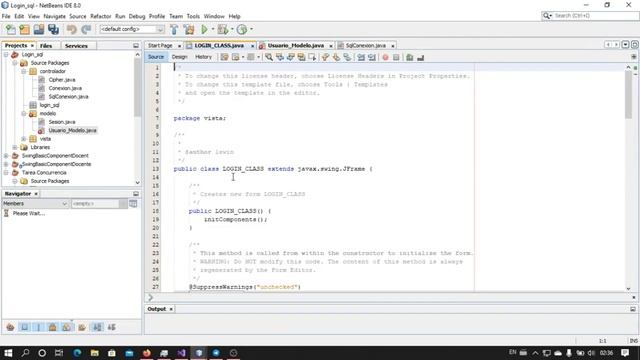The image size is (640, 360).
Task: Expand the Libraries node under Login_sql
Action: (x=15, y=147)
